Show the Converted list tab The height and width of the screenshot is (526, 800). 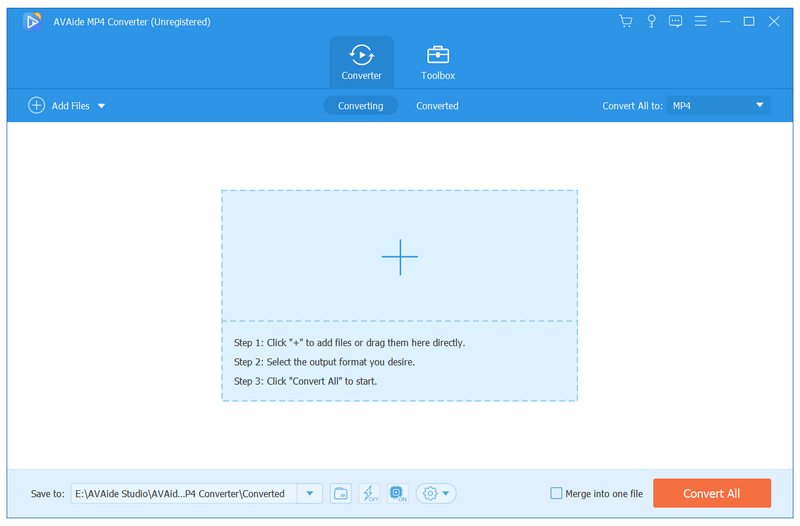(437, 106)
